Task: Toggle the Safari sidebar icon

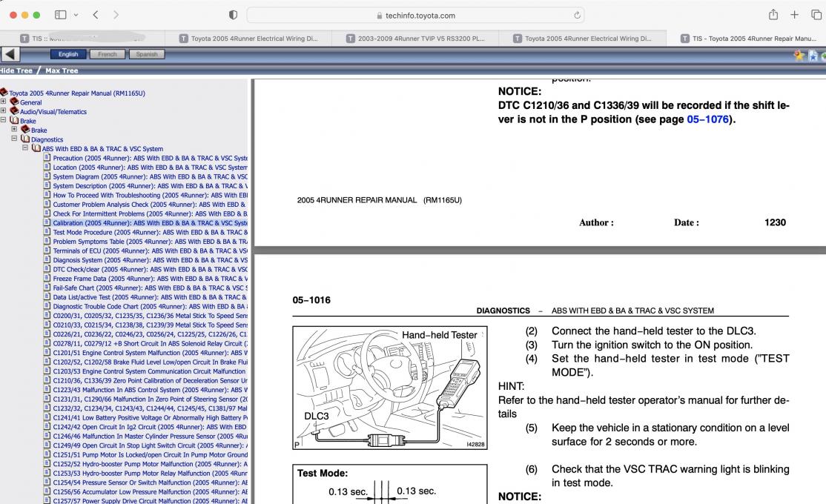Action: pyautogui.click(x=61, y=15)
